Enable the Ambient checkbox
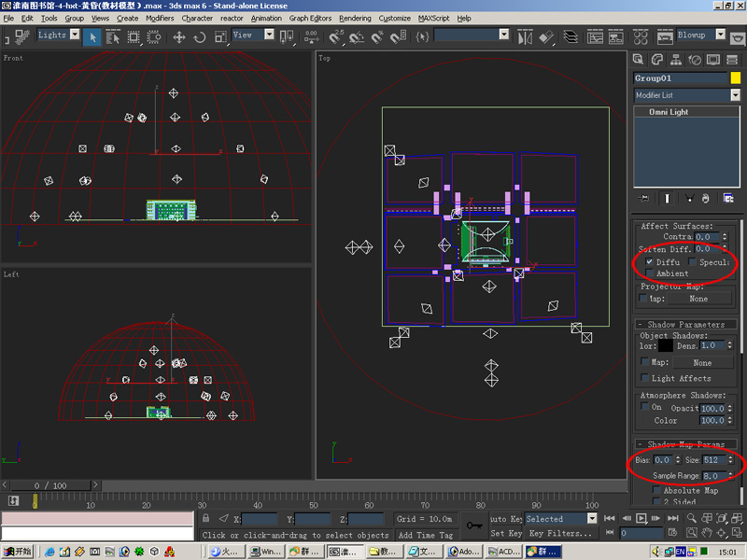 [649, 273]
